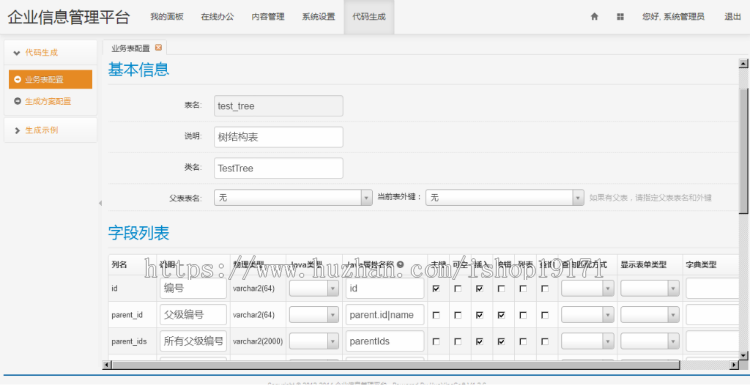This screenshot has width=750, height=385.
Task: Uncheck 编辑 checkbox in parent_id row
Action: click(x=501, y=315)
